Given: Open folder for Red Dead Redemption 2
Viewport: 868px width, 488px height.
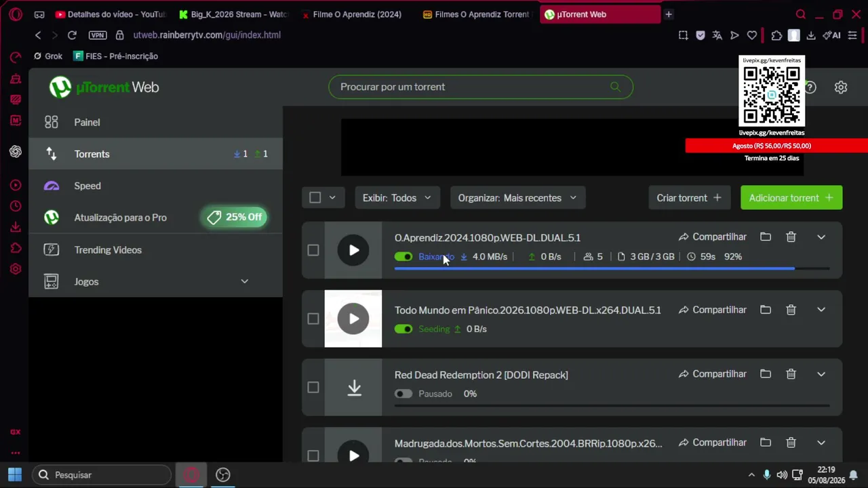Looking at the screenshot, I should click(766, 374).
